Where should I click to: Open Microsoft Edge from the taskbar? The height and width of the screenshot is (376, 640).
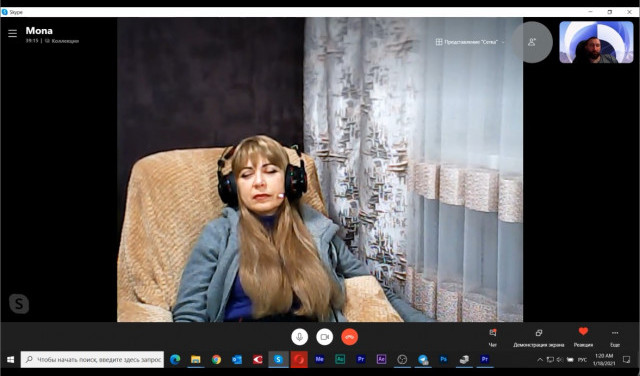pyautogui.click(x=175, y=360)
